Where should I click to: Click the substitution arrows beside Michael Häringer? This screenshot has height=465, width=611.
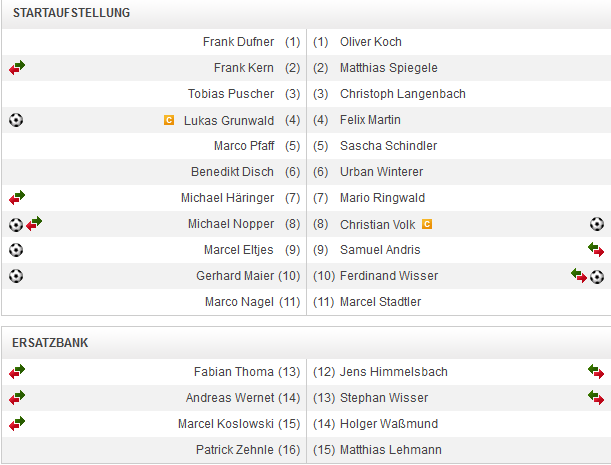click(x=17, y=198)
